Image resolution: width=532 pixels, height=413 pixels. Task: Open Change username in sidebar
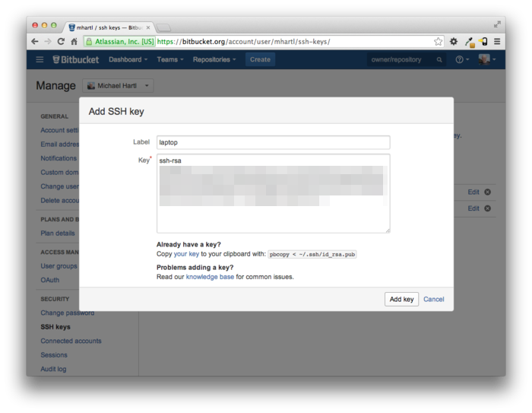[x=59, y=186]
